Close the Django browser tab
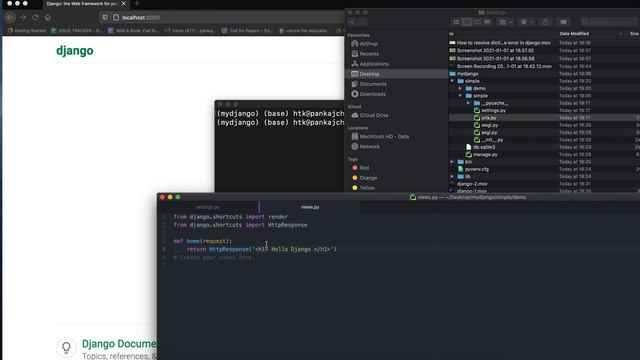Viewport: 640px width, 360px height. click(123, 4)
